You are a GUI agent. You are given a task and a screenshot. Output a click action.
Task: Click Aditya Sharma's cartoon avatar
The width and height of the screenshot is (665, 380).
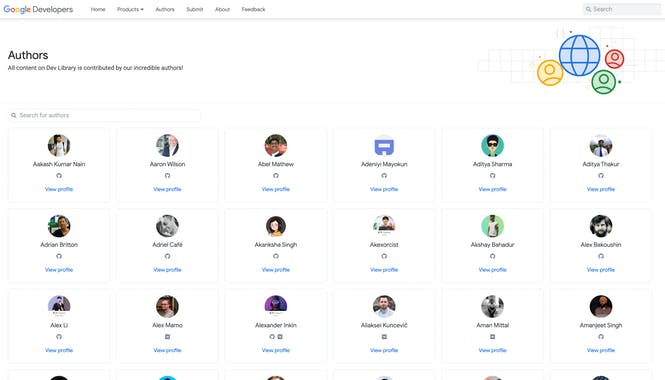[x=492, y=145]
